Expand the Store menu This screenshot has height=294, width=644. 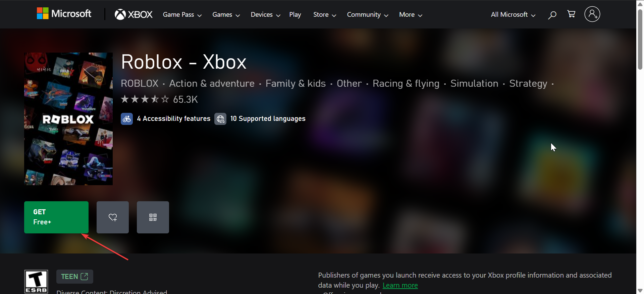[x=325, y=15]
